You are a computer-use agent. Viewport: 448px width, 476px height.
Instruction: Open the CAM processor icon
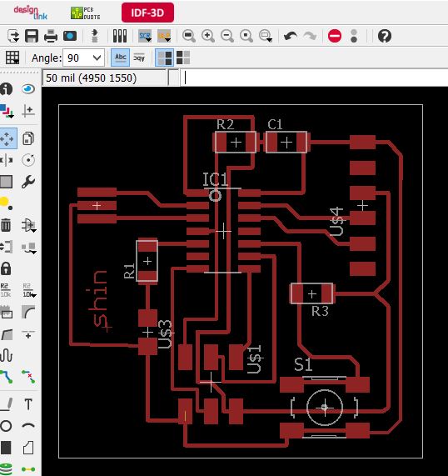(x=70, y=36)
